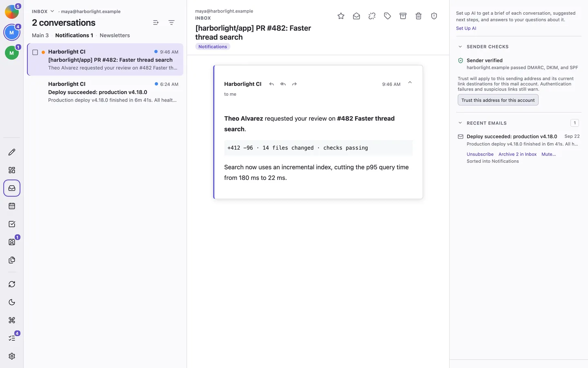Open the contacts icon with badge 1

(12, 242)
